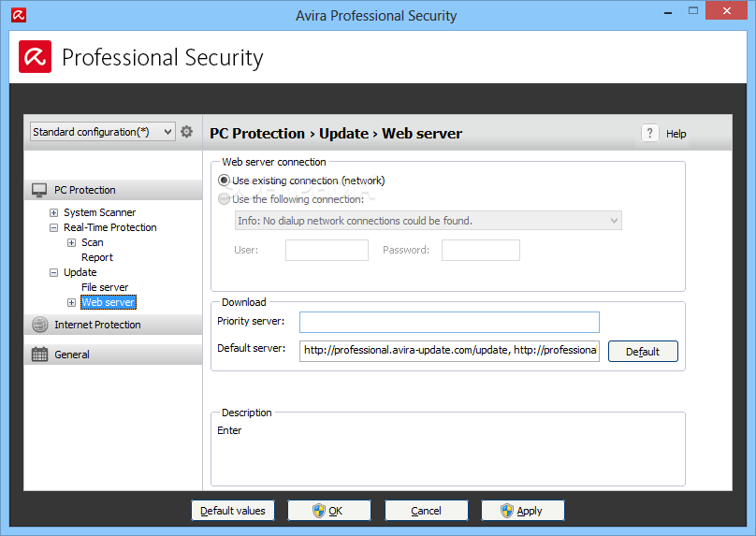This screenshot has height=536, width=756.
Task: Click the Default server button
Action: (x=643, y=352)
